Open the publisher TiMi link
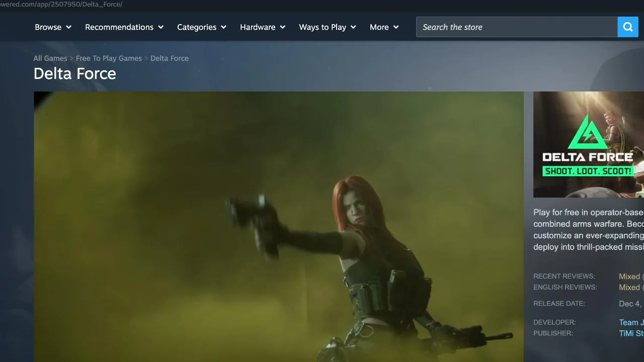 tap(631, 334)
